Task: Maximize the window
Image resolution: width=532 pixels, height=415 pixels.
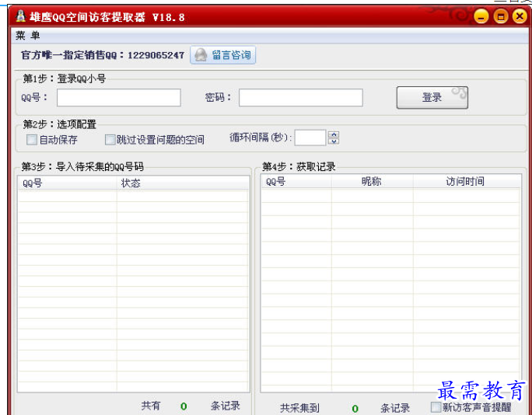Action: tap(500, 16)
